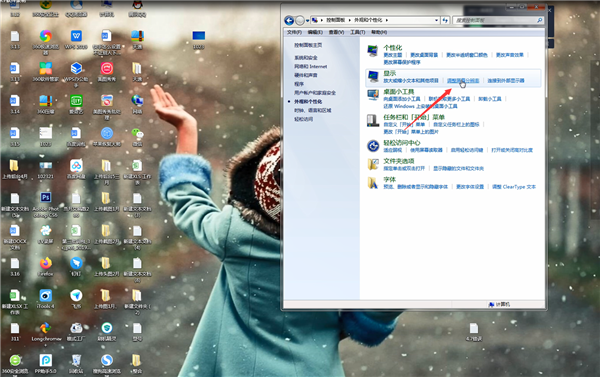This screenshot has height=377, width=600.
Task: Expand the arrow after 控制面板 in breadcrumb
Action: (x=349, y=20)
